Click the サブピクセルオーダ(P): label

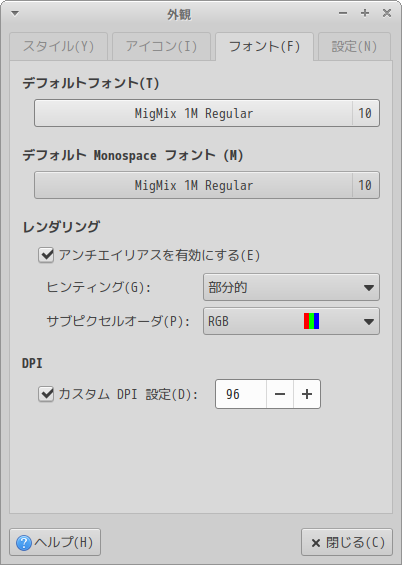pos(118,321)
